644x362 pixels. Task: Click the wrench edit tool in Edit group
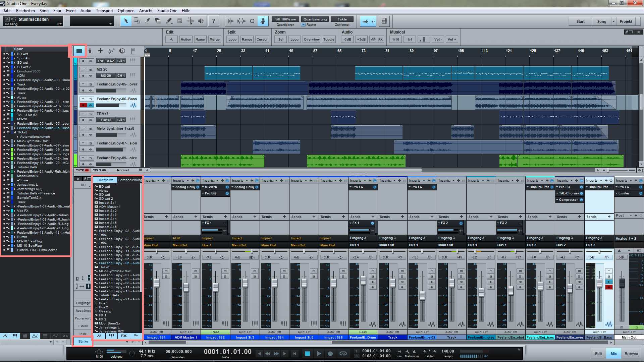171,39
